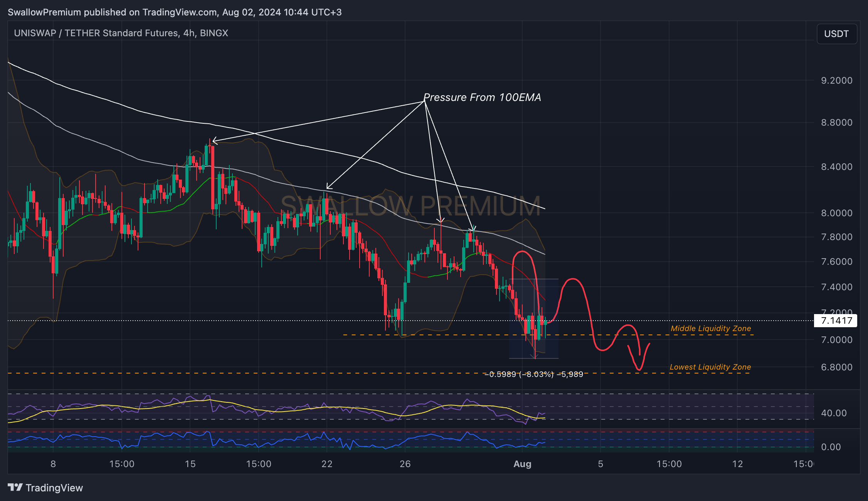Click the 'Pressure From 100EMA' annotation text
Viewport: 868px width, 501px height.
(482, 98)
